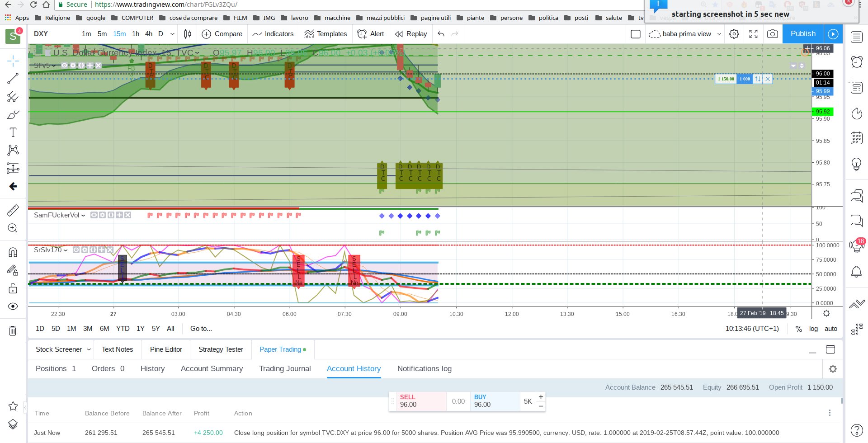Open the Trading Journal tab

point(285,368)
